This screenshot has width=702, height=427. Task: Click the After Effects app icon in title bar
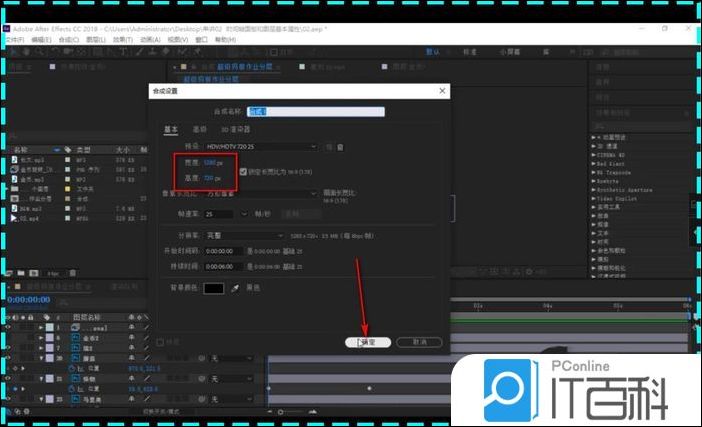[6, 29]
